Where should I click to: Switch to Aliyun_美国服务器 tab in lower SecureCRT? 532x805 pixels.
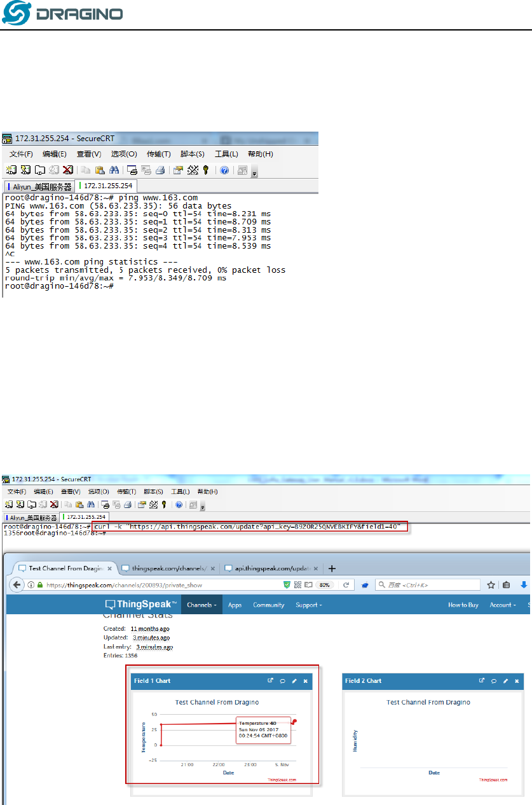pos(31,518)
